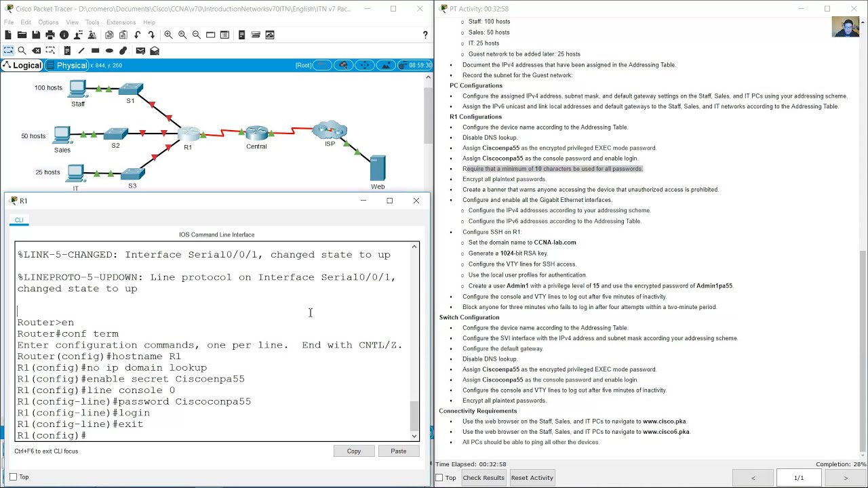The image size is (868, 488).
Task: Click the Reset Activity button
Action: (x=532, y=478)
